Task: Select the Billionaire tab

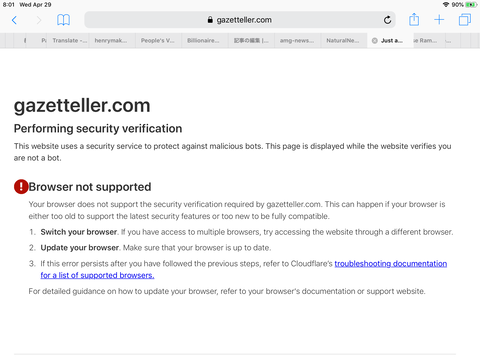Action: (205, 41)
